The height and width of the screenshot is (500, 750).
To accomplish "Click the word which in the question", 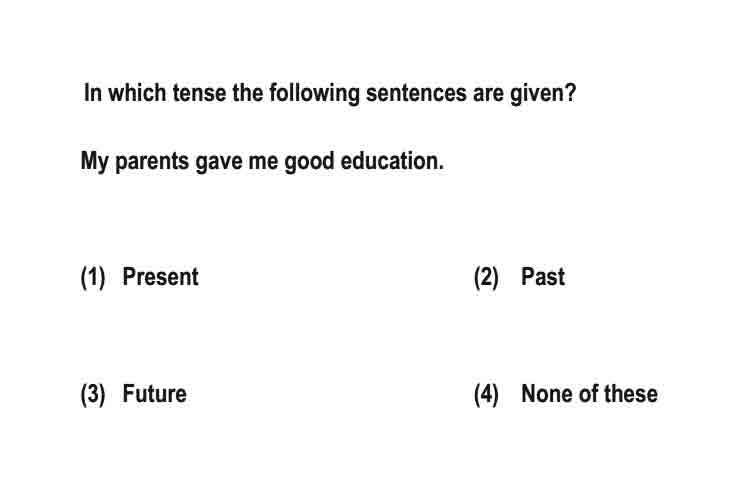I will point(137,92).
